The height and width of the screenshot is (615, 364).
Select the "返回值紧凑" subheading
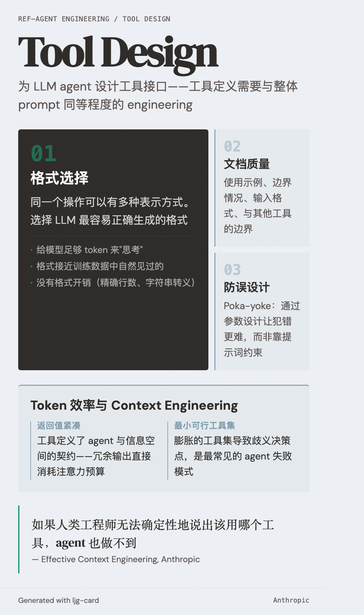(x=59, y=425)
